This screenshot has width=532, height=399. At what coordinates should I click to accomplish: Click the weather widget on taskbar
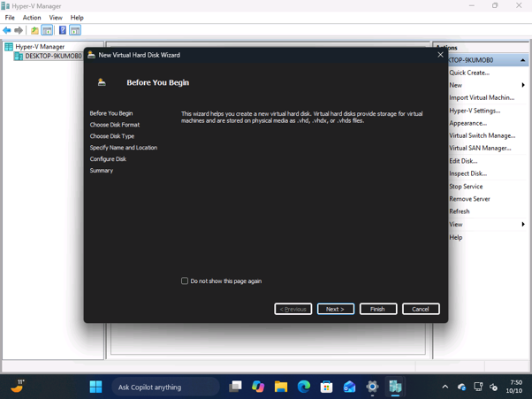[x=18, y=386]
